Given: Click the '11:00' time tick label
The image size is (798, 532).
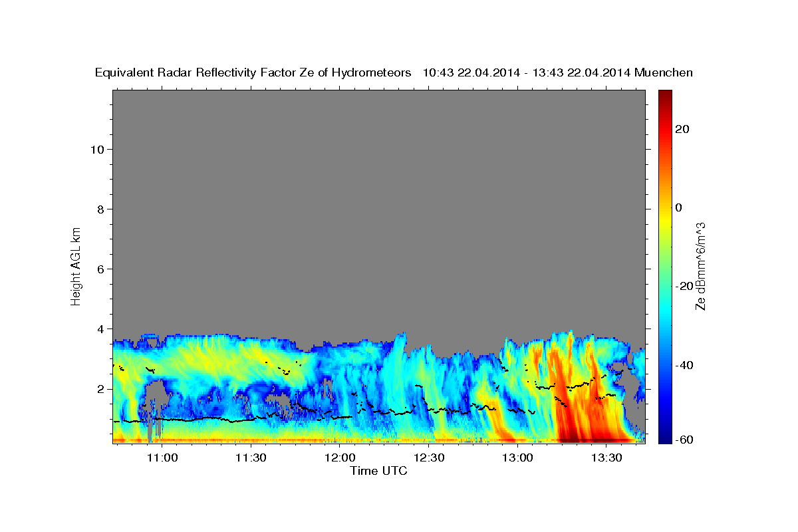Looking at the screenshot, I should click(162, 458).
